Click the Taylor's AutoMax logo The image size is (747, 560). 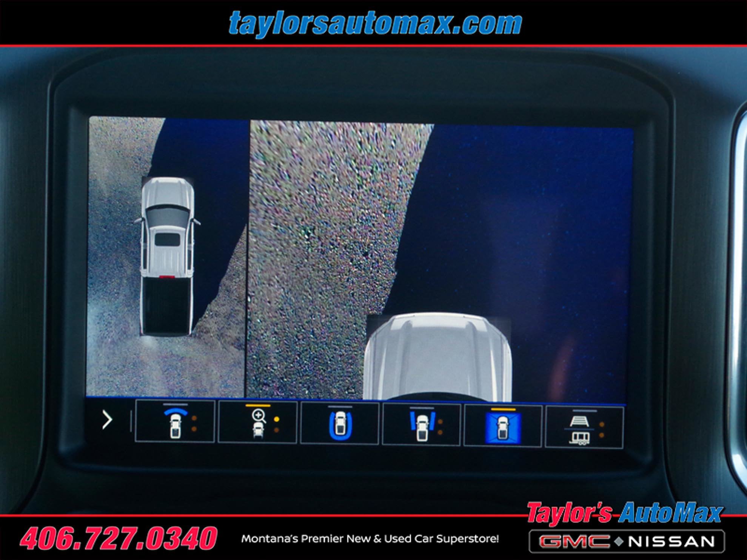coord(624,513)
